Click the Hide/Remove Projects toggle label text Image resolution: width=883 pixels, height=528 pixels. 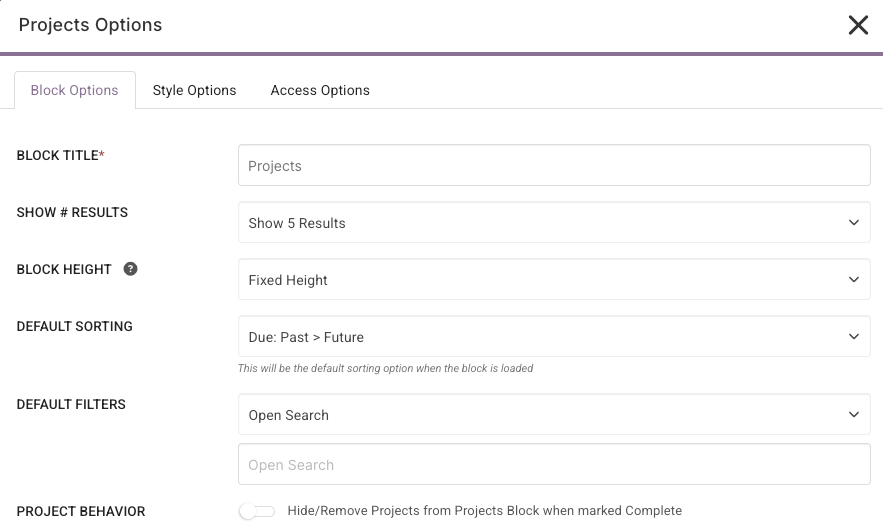point(484,511)
